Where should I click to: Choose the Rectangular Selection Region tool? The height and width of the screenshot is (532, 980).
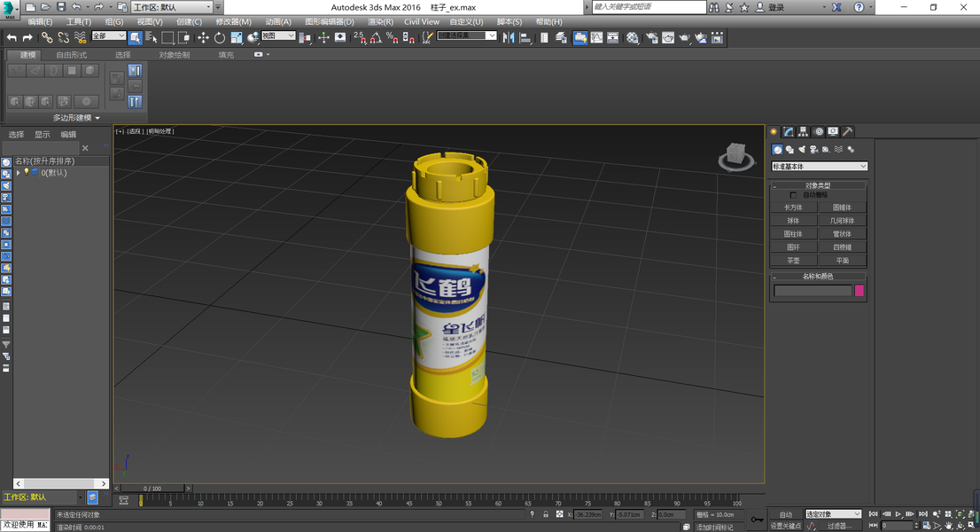click(167, 37)
